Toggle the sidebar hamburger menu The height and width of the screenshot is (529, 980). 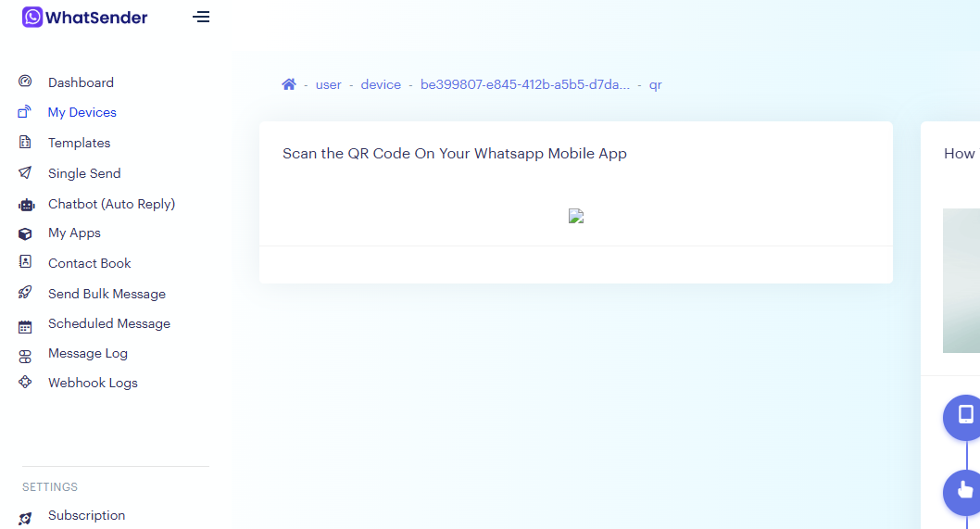201,17
